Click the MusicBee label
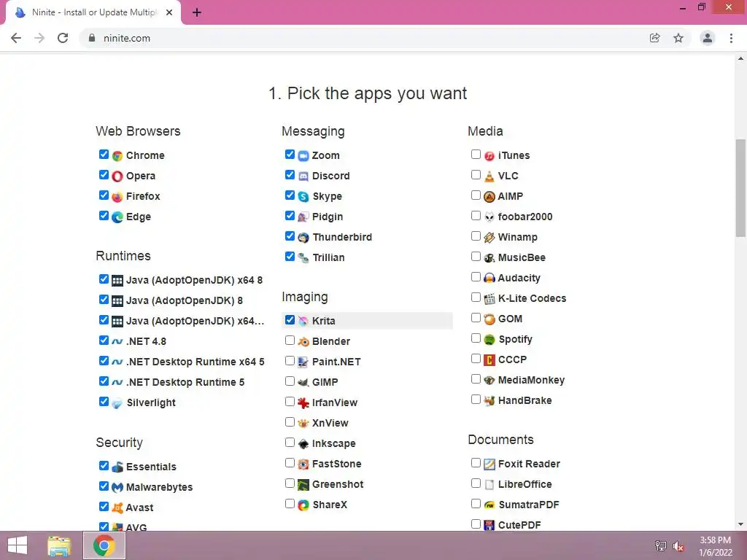Viewport: 747px width, 560px height. pyautogui.click(x=522, y=257)
